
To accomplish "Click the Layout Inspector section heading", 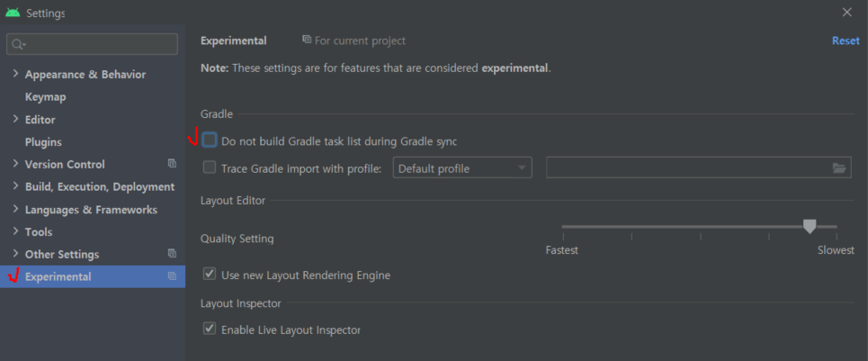I will (241, 303).
